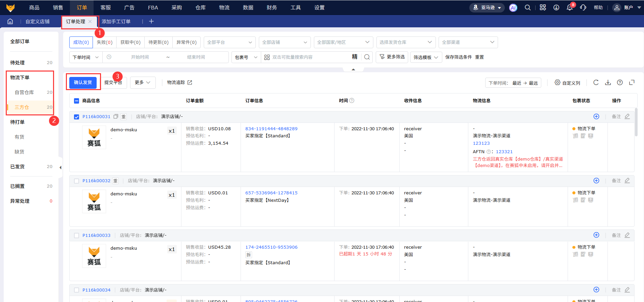
Task: Click the AI assistant icon in header
Action: (x=513, y=8)
